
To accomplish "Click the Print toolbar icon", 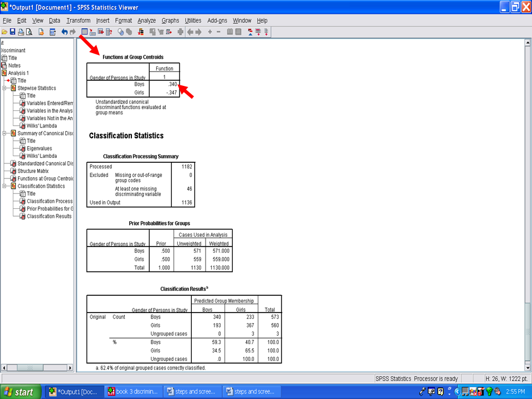I will [21, 32].
